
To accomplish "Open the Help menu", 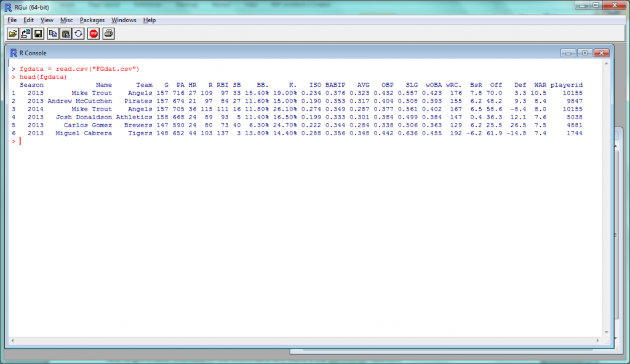I will [x=150, y=20].
